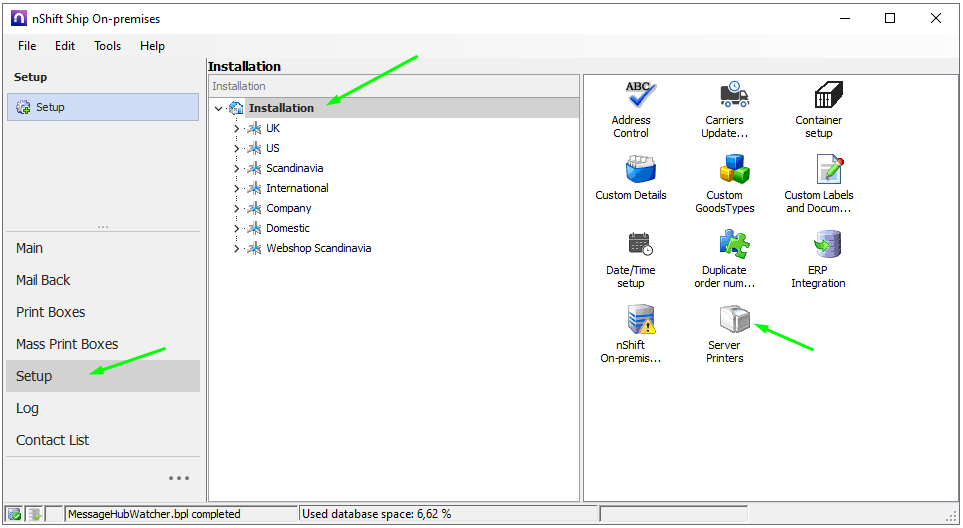This screenshot has width=963, height=528.
Task: Expand the UK tree node
Action: (x=237, y=128)
